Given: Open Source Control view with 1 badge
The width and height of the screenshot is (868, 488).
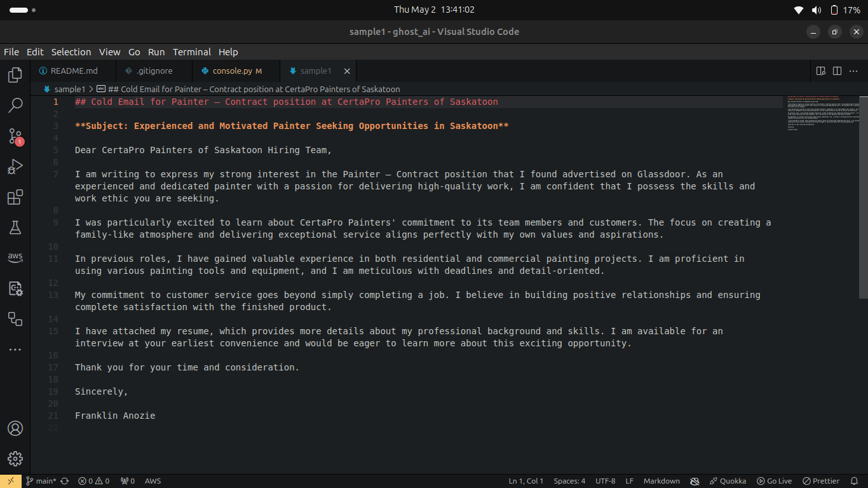Looking at the screenshot, I should [x=15, y=136].
